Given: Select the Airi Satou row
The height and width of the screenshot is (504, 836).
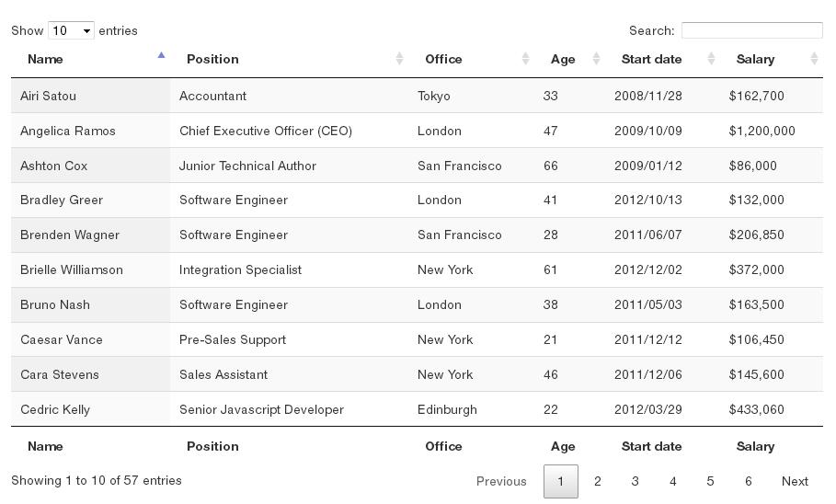Looking at the screenshot, I should (x=48, y=96).
